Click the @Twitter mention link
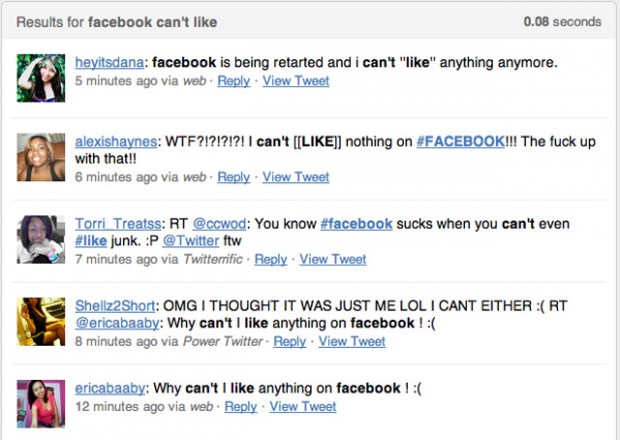 click(x=191, y=241)
